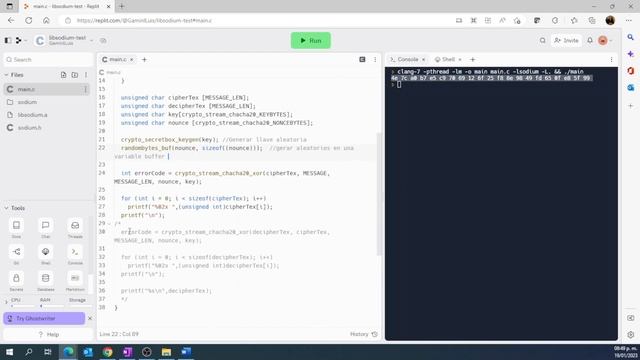Add a new editor tab next to main.c

[144, 60]
